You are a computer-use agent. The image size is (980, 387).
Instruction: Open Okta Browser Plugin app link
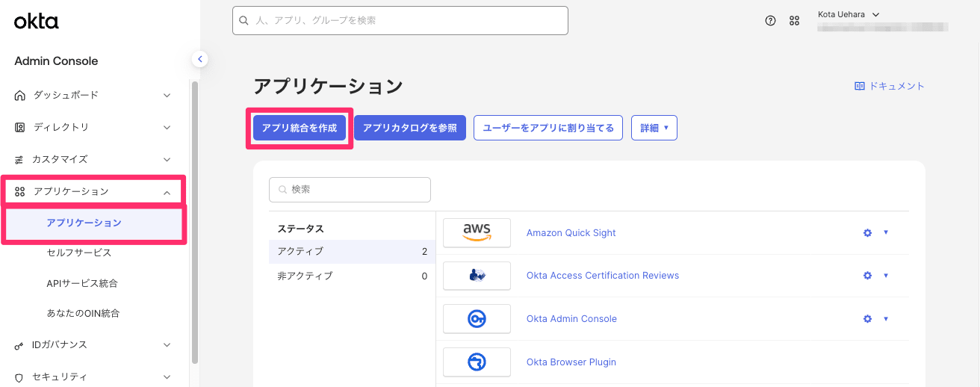tap(571, 362)
